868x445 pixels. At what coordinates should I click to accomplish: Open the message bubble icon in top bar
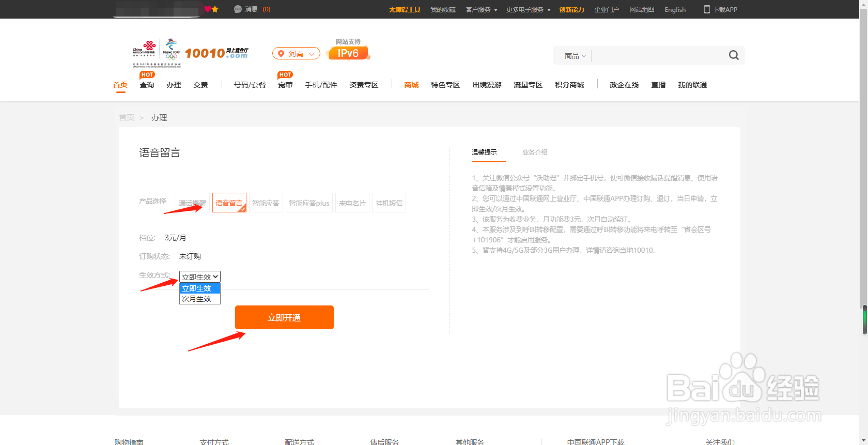pos(238,9)
